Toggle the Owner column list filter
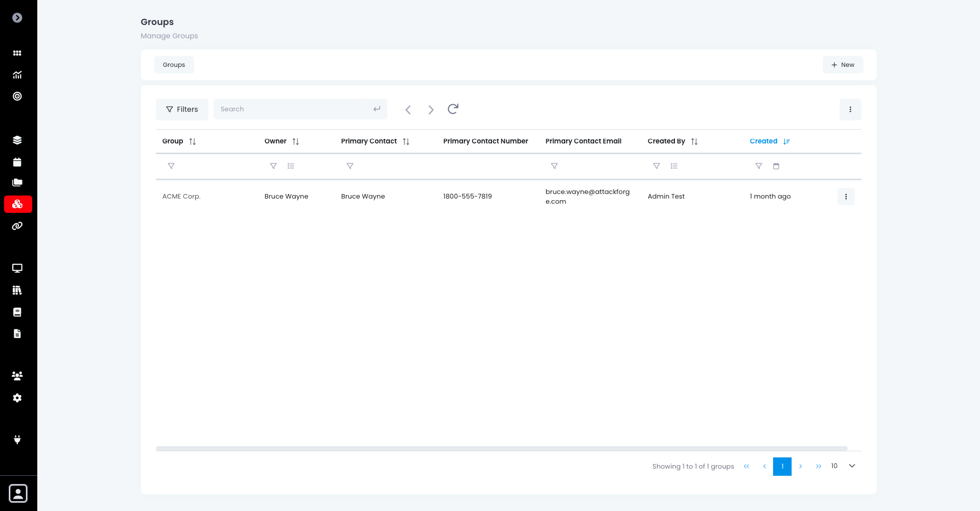 pos(291,166)
